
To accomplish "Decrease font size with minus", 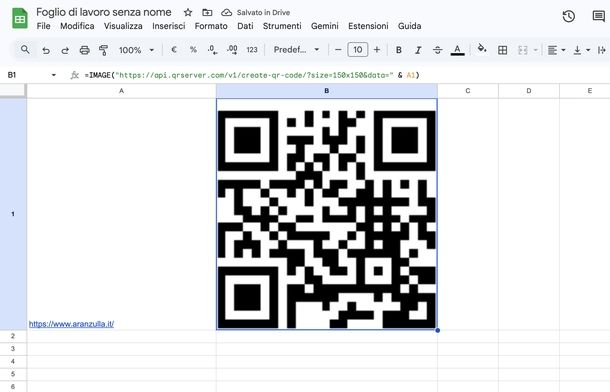I will tap(338, 50).
